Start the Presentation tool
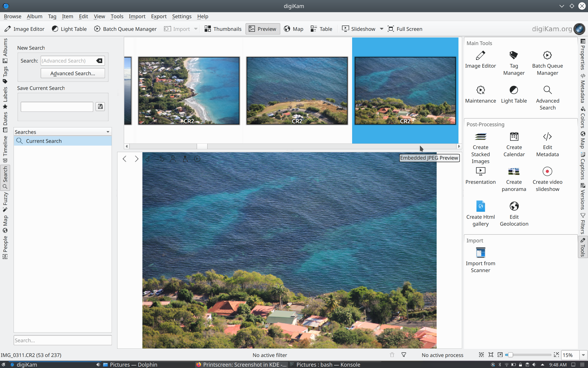The width and height of the screenshot is (588, 368). 480,176
